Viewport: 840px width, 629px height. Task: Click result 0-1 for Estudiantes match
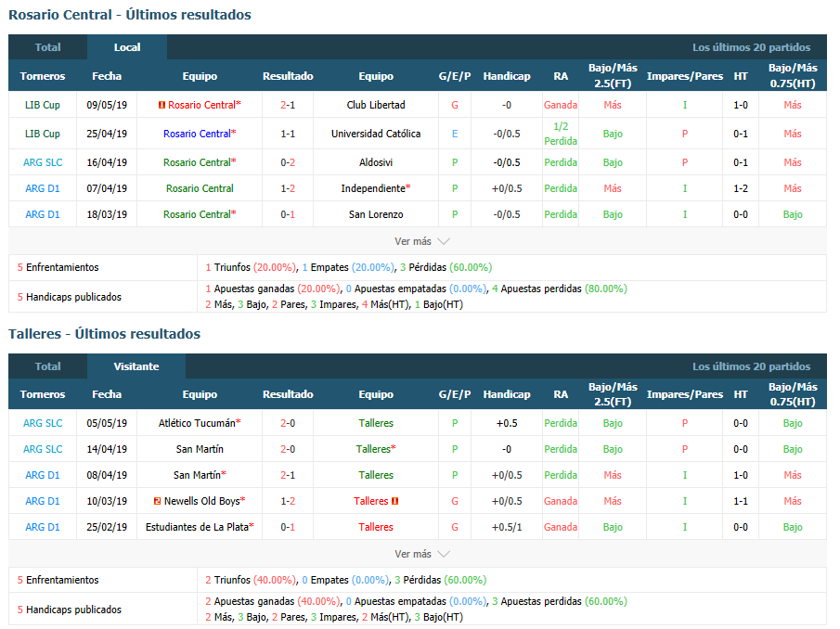(x=288, y=527)
